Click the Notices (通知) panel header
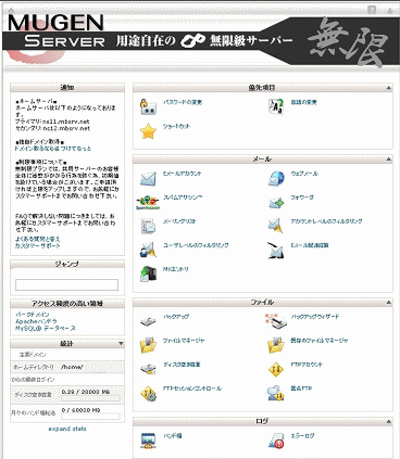Screen dimensions: 400x459 tap(67, 88)
